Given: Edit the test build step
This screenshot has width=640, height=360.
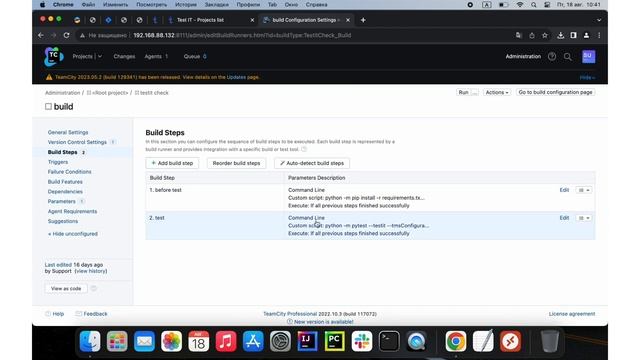Looking at the screenshot, I should click(x=564, y=218).
